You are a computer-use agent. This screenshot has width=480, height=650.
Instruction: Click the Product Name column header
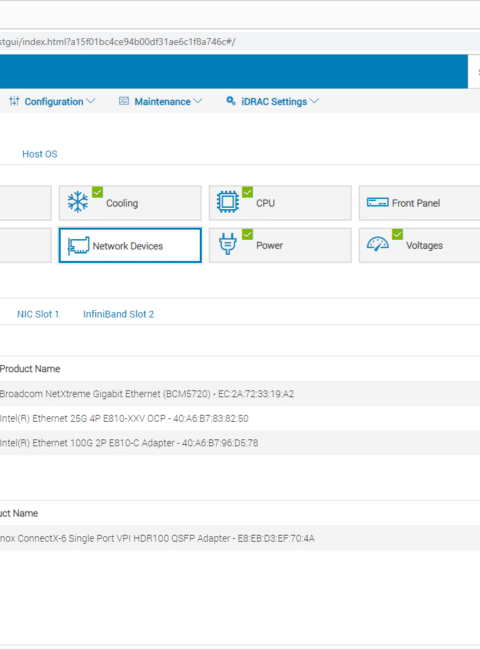[x=30, y=369]
